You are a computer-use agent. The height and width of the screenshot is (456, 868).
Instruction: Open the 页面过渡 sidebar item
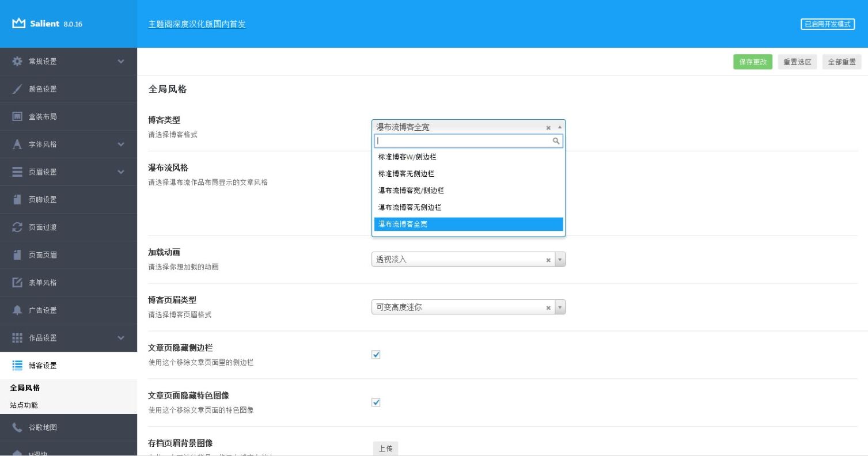pos(69,227)
